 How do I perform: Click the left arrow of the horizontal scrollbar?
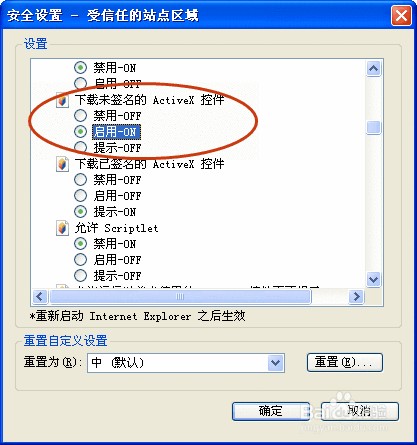(x=40, y=296)
